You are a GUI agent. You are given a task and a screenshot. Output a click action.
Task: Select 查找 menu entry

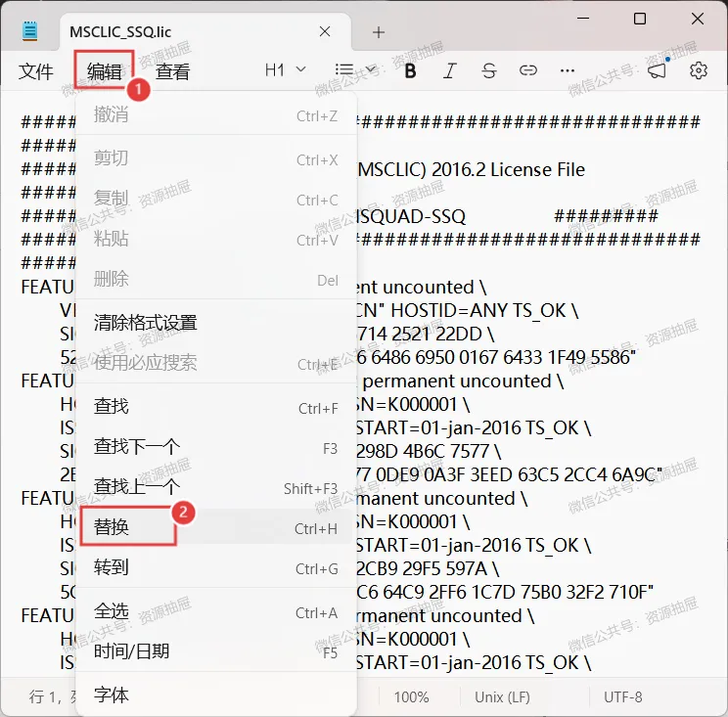(x=216, y=407)
